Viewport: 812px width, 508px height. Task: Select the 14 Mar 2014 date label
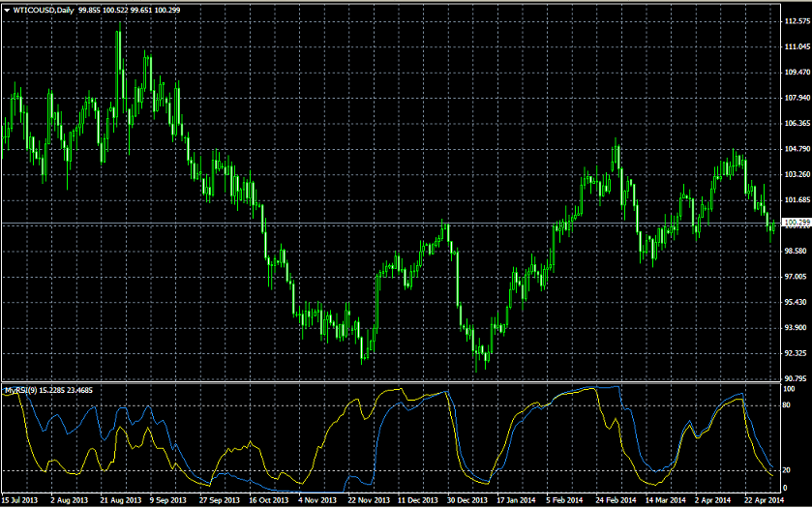[665, 500]
